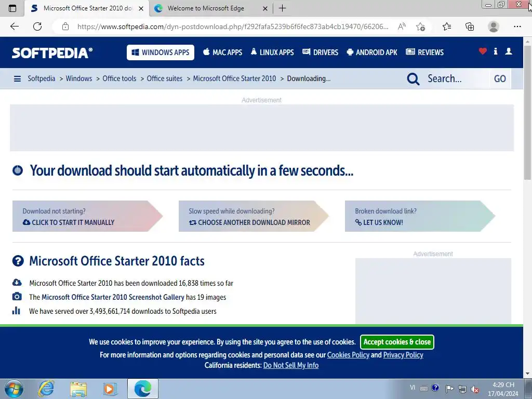This screenshot has width=532, height=399.
Task: Click the muted volume tray icon
Action: (x=475, y=389)
